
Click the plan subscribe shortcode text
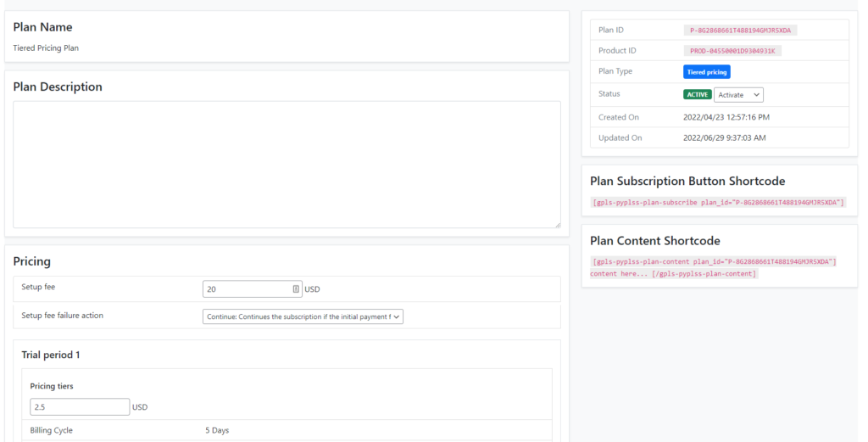point(718,203)
